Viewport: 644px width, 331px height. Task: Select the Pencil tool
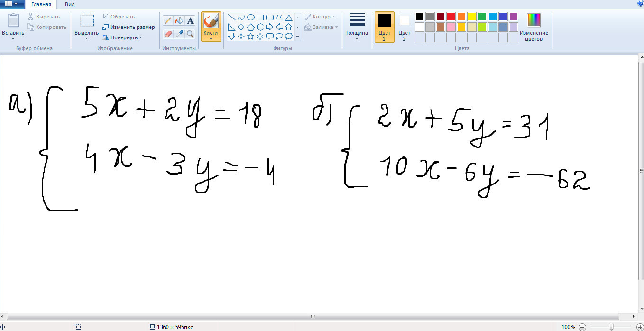pyautogui.click(x=168, y=20)
